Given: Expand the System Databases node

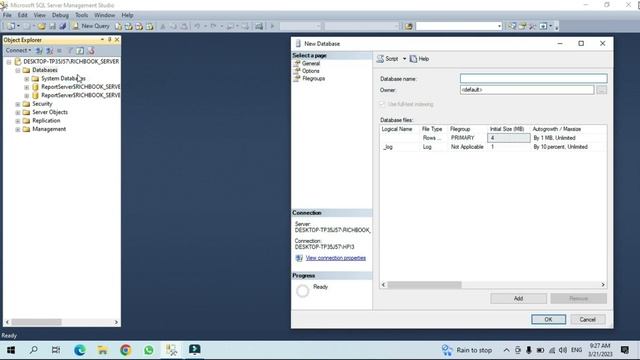Looking at the screenshot, I should pyautogui.click(x=27, y=78).
